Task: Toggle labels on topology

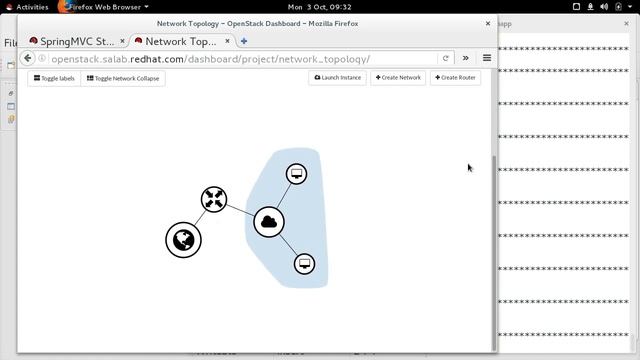Action: (x=54, y=78)
